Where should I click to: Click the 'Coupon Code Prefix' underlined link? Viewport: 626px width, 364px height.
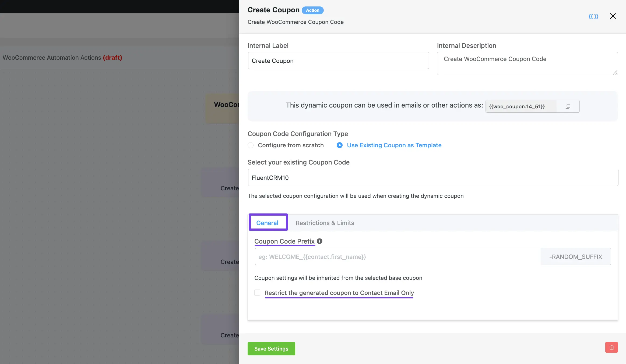coord(284,241)
